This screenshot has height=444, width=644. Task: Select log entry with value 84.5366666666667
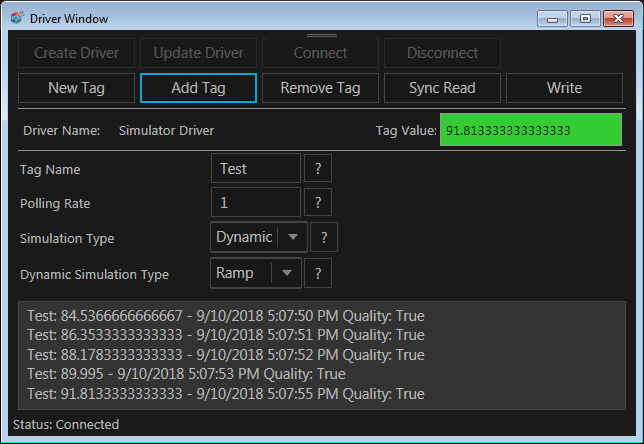click(x=226, y=316)
